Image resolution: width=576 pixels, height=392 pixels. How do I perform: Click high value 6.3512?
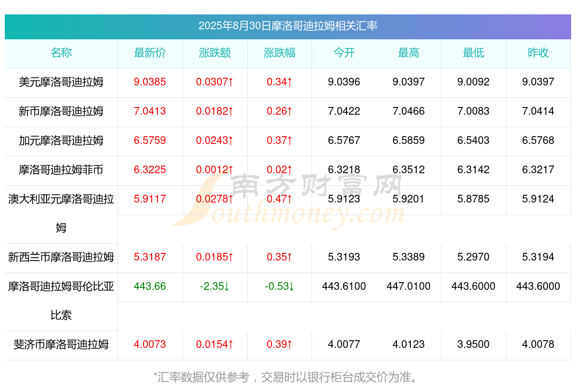coord(409,170)
